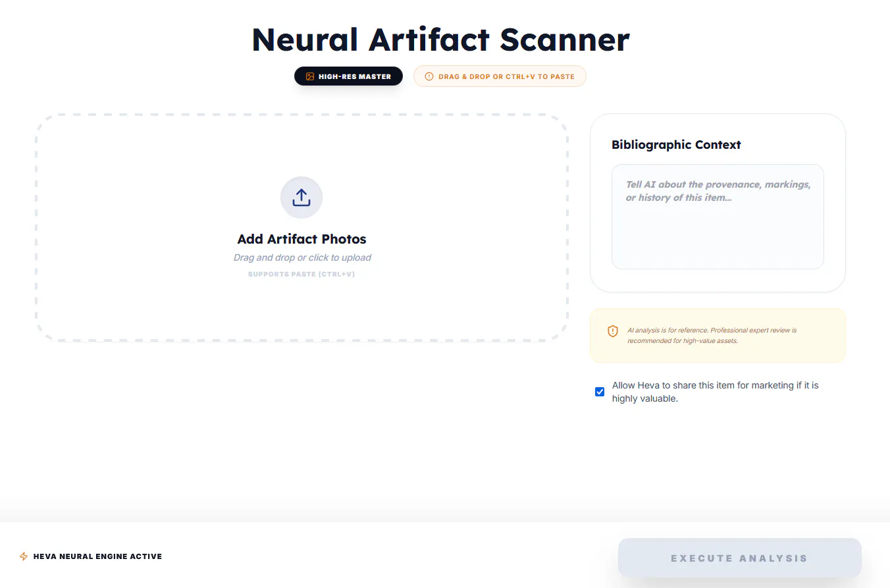Click the shield warning icon
Image resolution: width=890 pixels, height=588 pixels.
[x=613, y=331]
